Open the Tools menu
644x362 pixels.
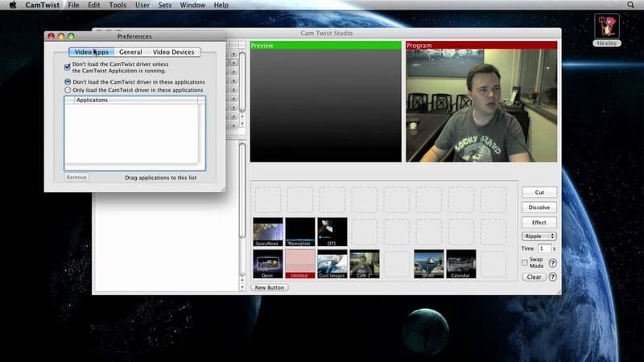click(118, 5)
